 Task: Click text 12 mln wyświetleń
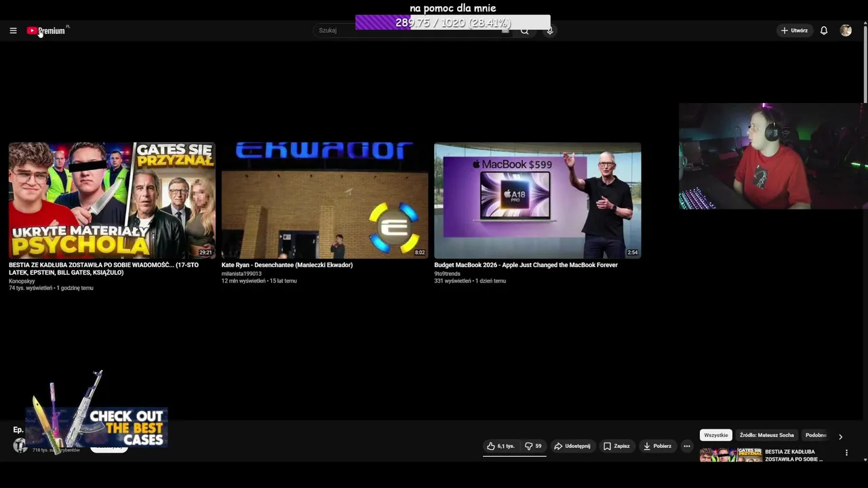[243, 281]
